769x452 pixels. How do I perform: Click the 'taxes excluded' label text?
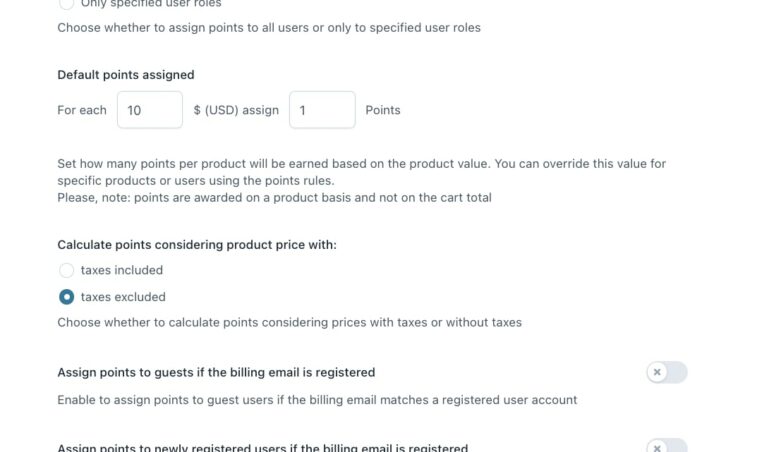point(123,297)
